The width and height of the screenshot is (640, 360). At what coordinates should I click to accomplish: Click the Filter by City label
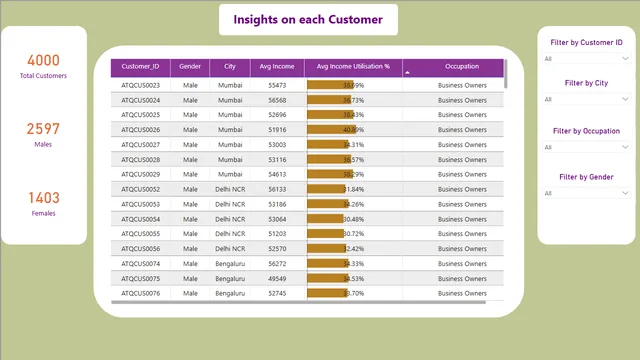(x=586, y=83)
